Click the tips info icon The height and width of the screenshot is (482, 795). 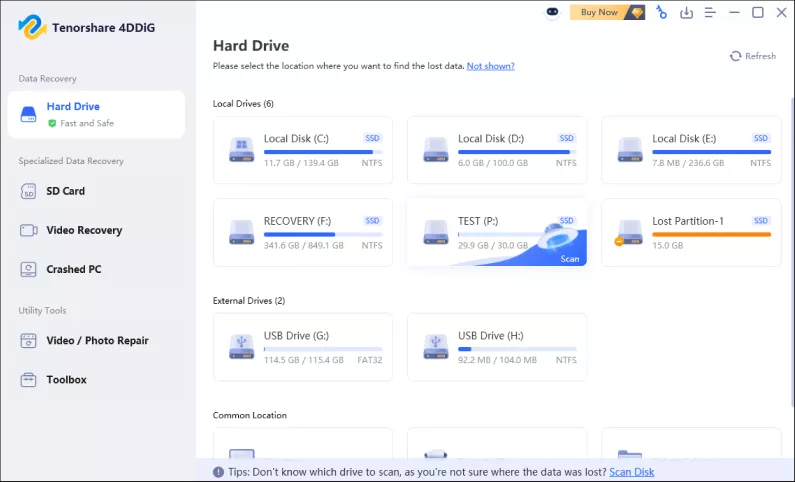(218, 472)
